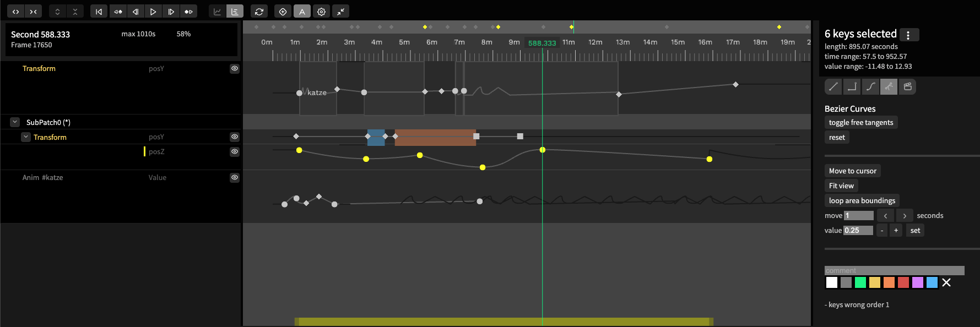Open timeline settings gear icon
The image size is (980, 327).
[321, 12]
